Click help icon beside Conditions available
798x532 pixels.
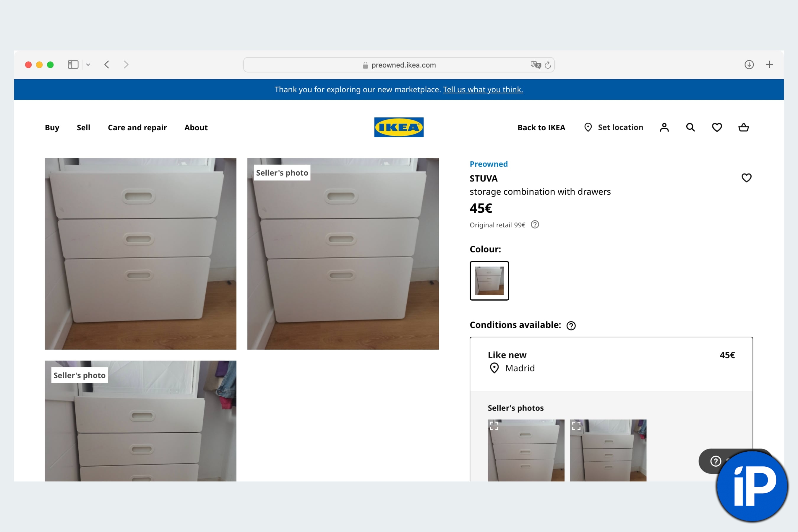[x=571, y=326]
